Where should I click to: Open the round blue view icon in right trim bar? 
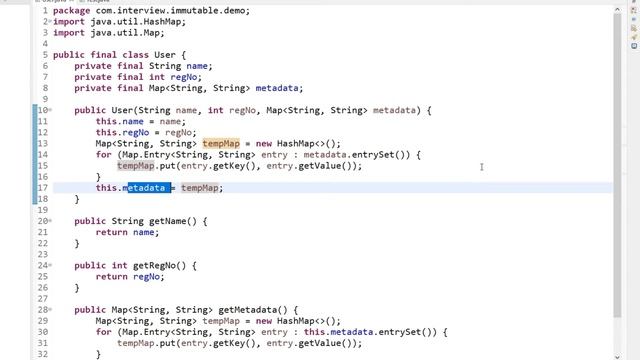tap(634, 46)
